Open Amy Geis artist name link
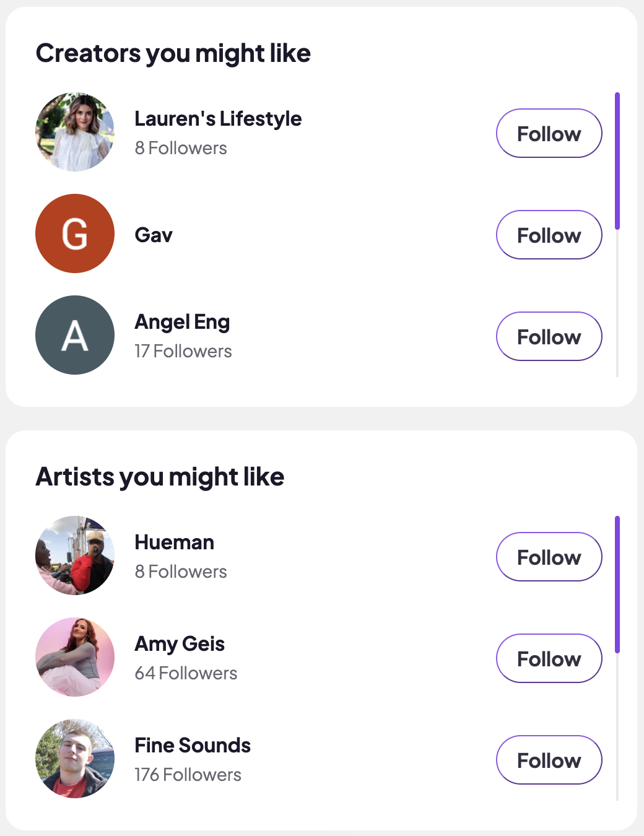The height and width of the screenshot is (836, 644). click(x=180, y=644)
